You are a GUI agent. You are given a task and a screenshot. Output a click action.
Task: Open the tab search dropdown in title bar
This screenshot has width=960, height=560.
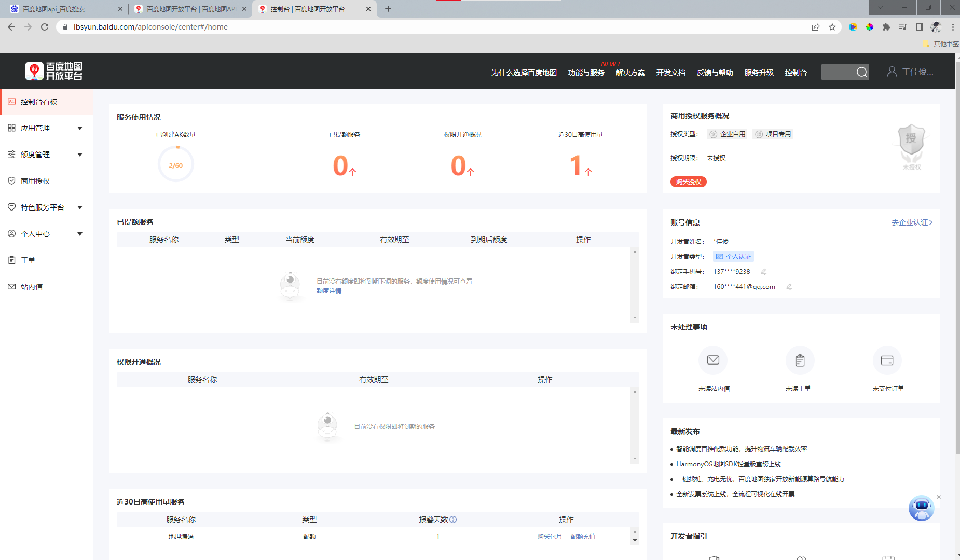(880, 7)
